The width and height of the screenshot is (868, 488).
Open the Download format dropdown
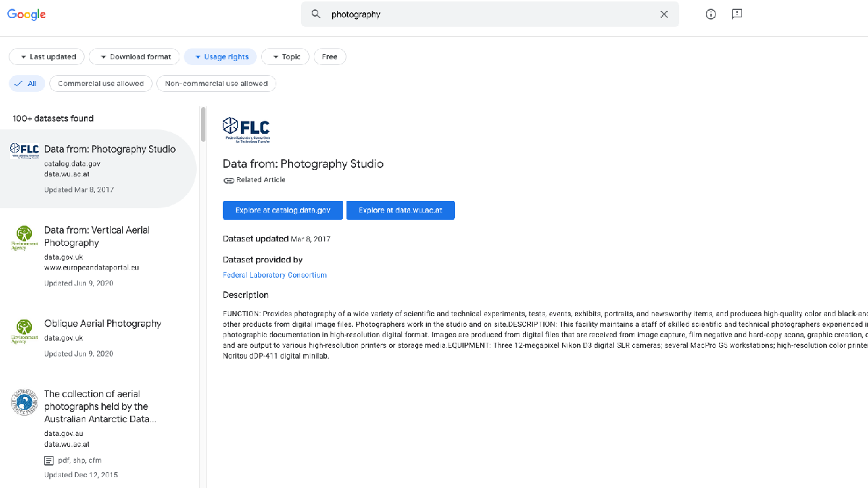134,56
